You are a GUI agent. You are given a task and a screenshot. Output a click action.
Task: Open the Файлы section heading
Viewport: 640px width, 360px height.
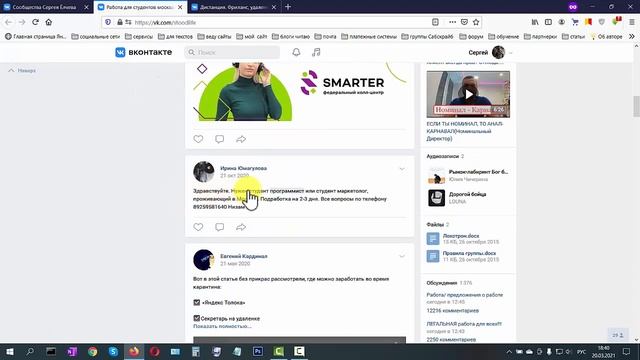(x=435, y=224)
